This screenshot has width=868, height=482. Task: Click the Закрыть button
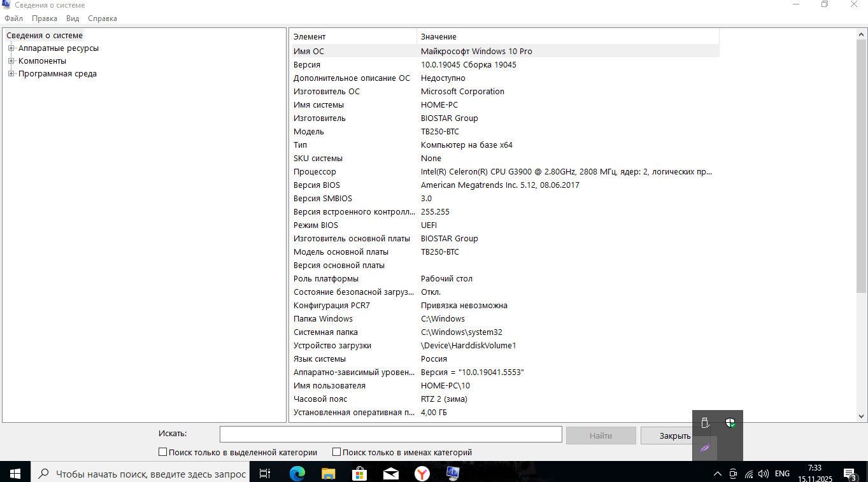point(675,436)
